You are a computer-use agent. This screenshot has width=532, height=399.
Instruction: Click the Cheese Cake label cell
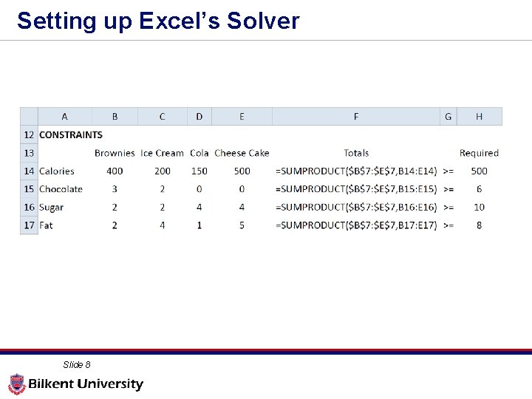coord(242,153)
